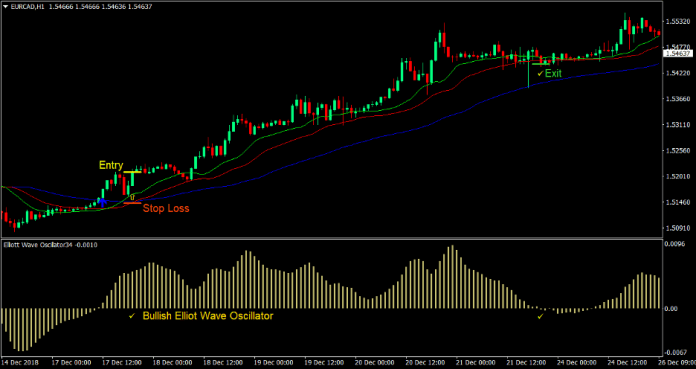Screen dimensions: 696x369
Task: Click the -0.0067 oscillator scale value
Action: 676,352
